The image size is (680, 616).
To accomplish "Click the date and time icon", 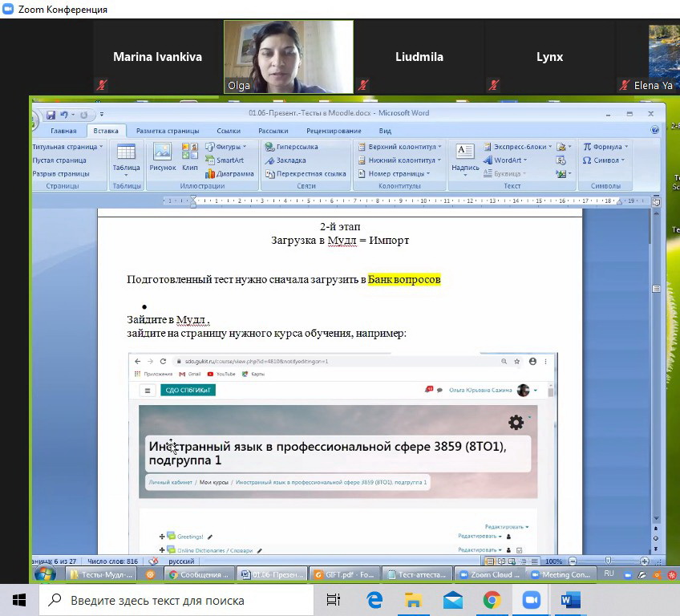I will pyautogui.click(x=561, y=160).
